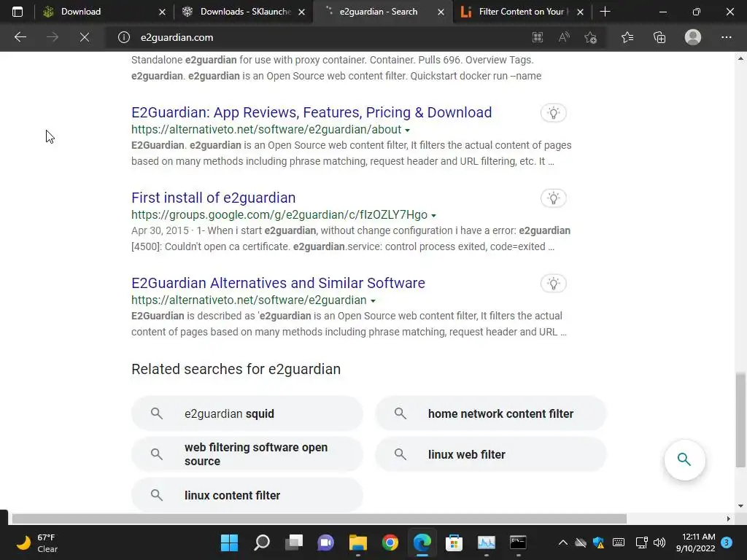Search related term e2guardian squid
The image size is (747, 560).
(x=247, y=413)
